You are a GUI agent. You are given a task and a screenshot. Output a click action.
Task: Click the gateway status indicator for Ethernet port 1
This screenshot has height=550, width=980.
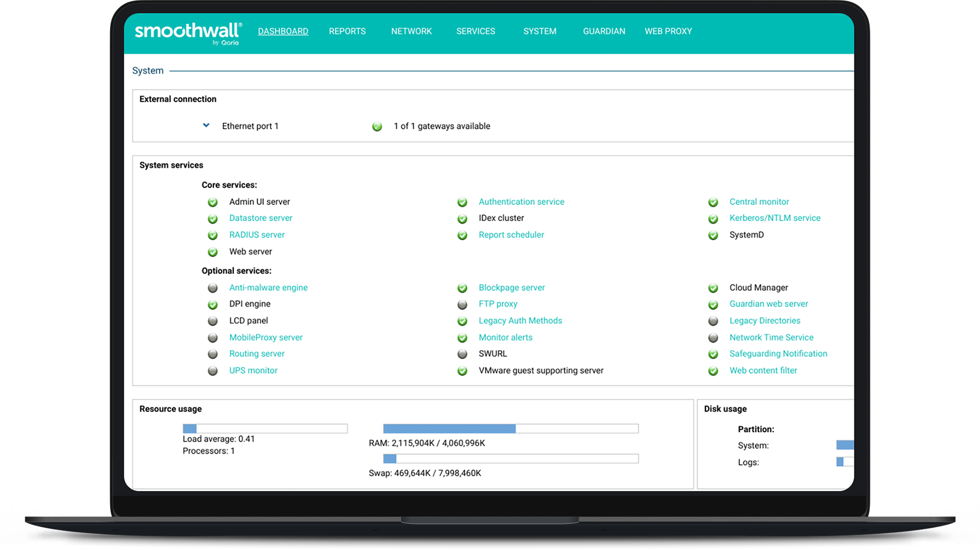click(x=377, y=126)
